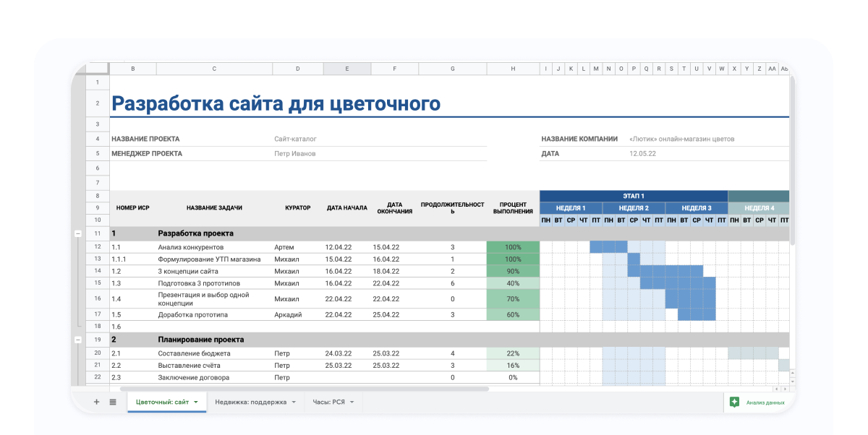
Task: Select the НАЗВАНИЕ КОМПАНИИ label cell
Action: point(579,139)
